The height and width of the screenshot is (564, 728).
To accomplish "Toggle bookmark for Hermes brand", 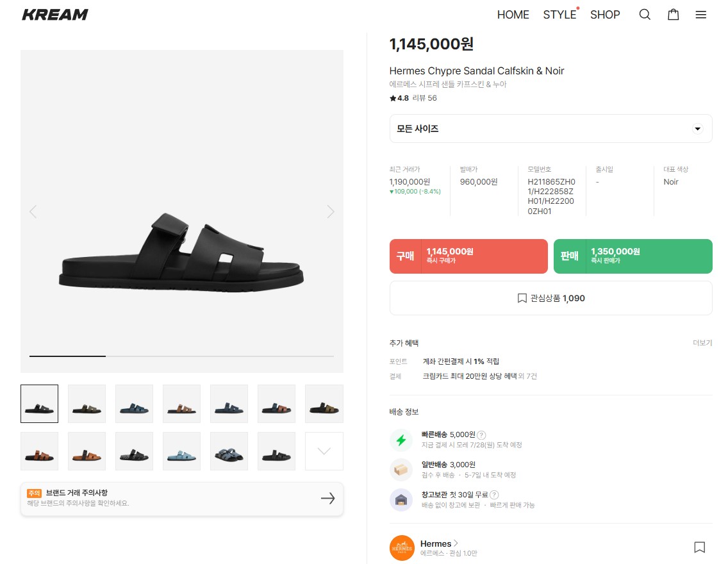I will 699,547.
